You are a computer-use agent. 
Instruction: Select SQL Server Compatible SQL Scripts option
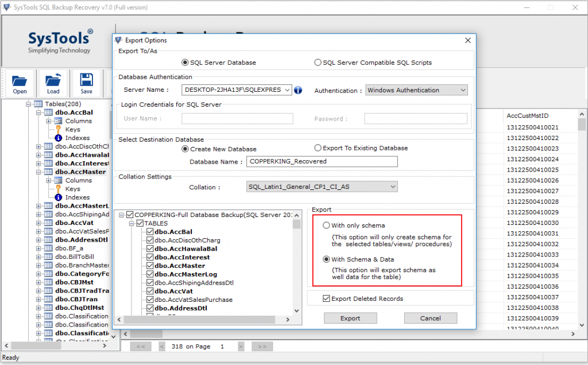pyautogui.click(x=318, y=63)
